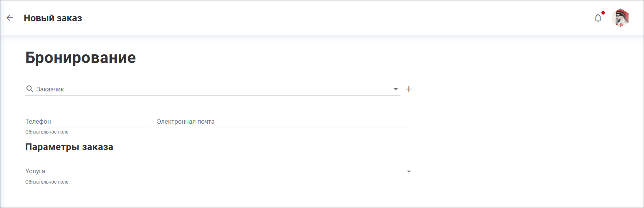Expand the Услуга dropdown arrow

tap(409, 171)
